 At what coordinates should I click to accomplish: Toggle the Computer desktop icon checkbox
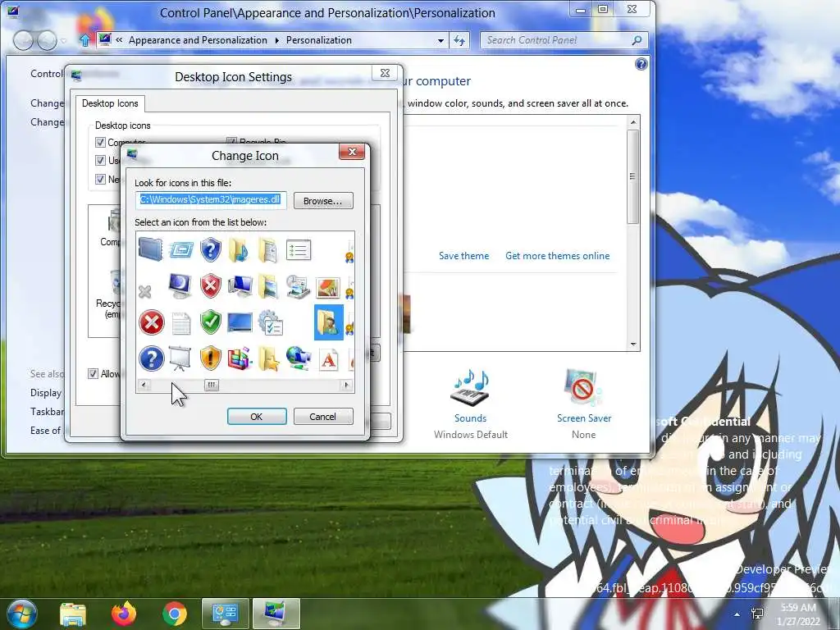(100, 142)
